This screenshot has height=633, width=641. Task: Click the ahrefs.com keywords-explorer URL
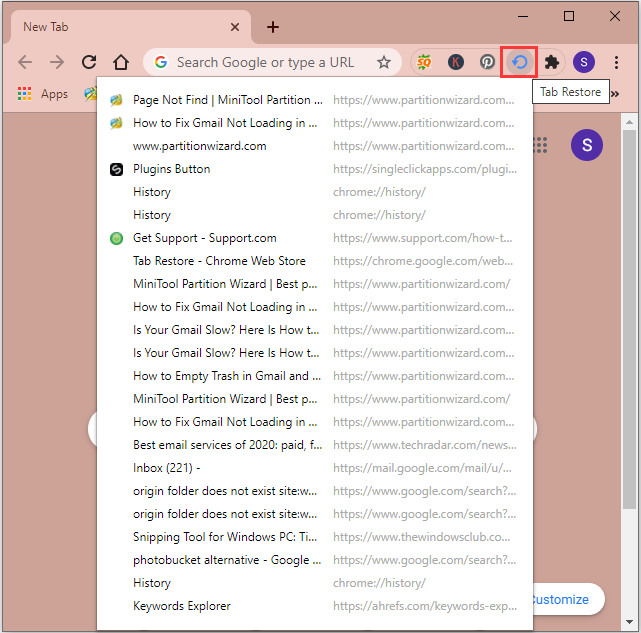[x=425, y=606]
